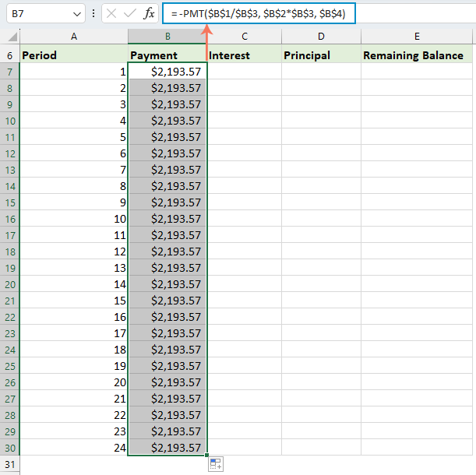476x475 pixels.
Task: Open the Insert Function fx dialog
Action: coord(149,14)
